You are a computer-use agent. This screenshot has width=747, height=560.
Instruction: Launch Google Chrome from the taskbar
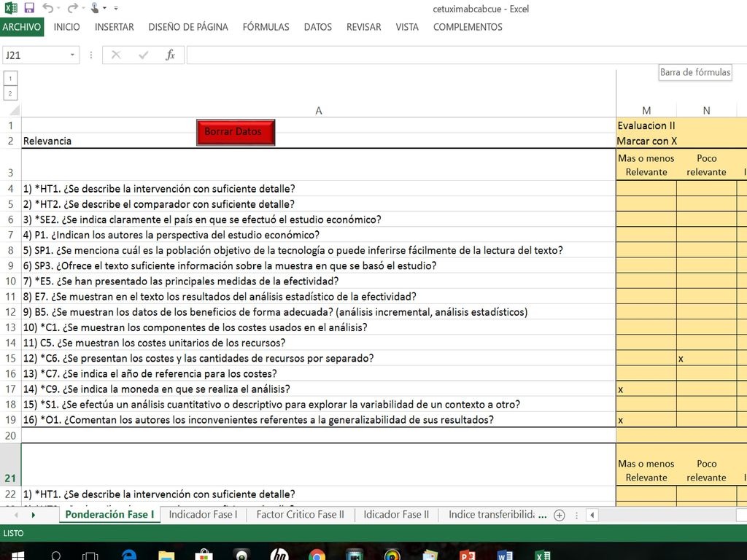coord(317,555)
